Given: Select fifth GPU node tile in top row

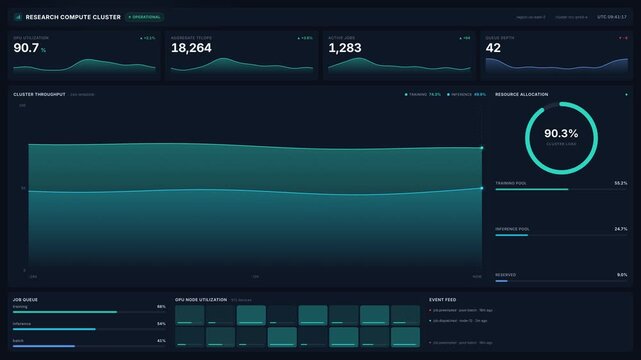Looking at the screenshot, I should 313,315.
